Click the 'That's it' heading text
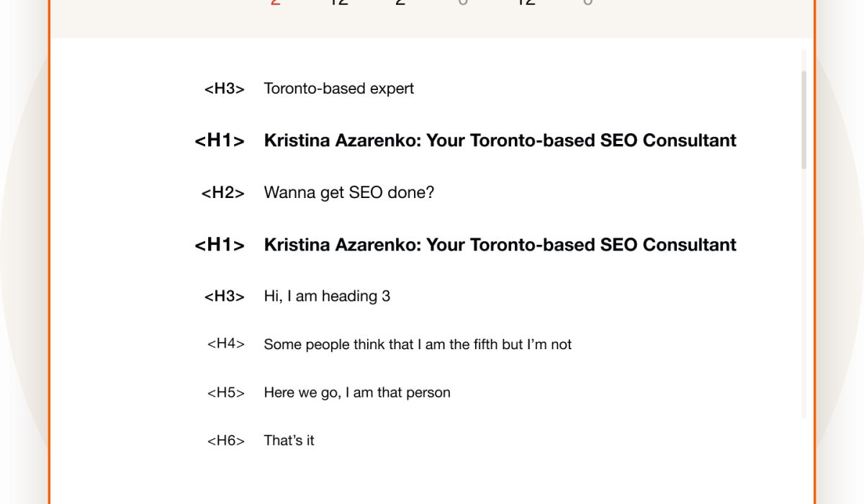Screen dimensions: 864x504 (x=289, y=440)
